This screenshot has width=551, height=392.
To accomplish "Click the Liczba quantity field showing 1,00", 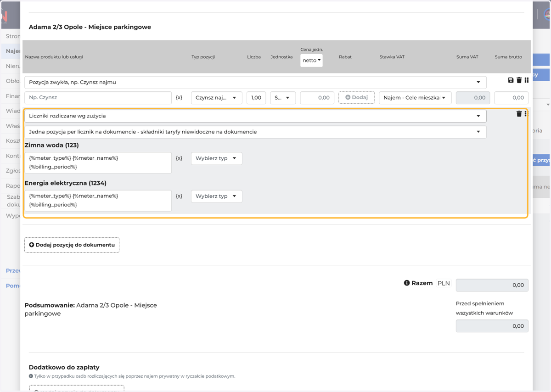I will (x=256, y=97).
